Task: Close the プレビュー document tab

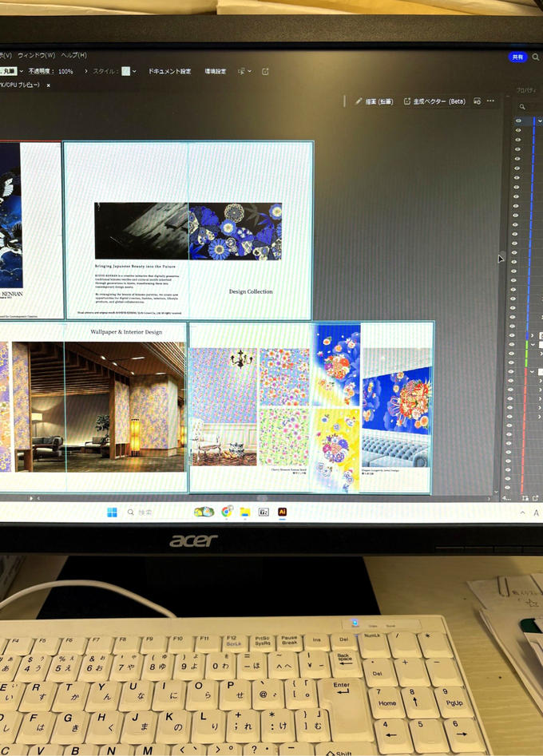Action: click(48, 85)
